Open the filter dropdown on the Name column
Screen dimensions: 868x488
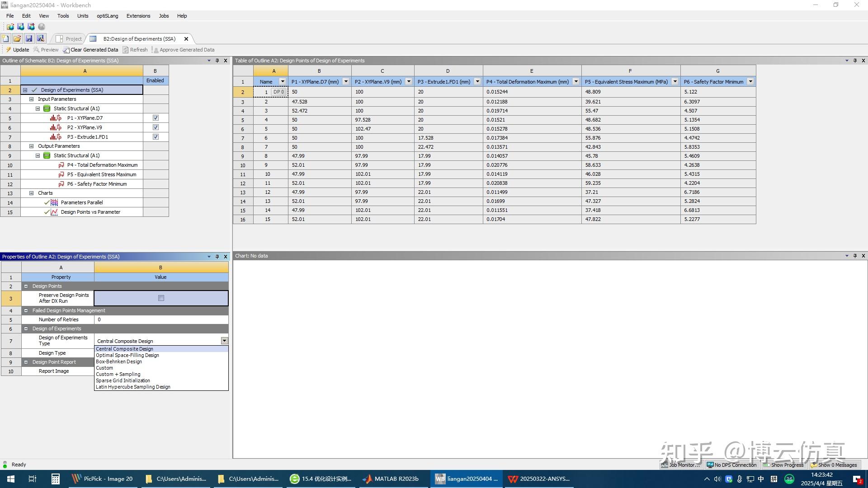tap(282, 81)
